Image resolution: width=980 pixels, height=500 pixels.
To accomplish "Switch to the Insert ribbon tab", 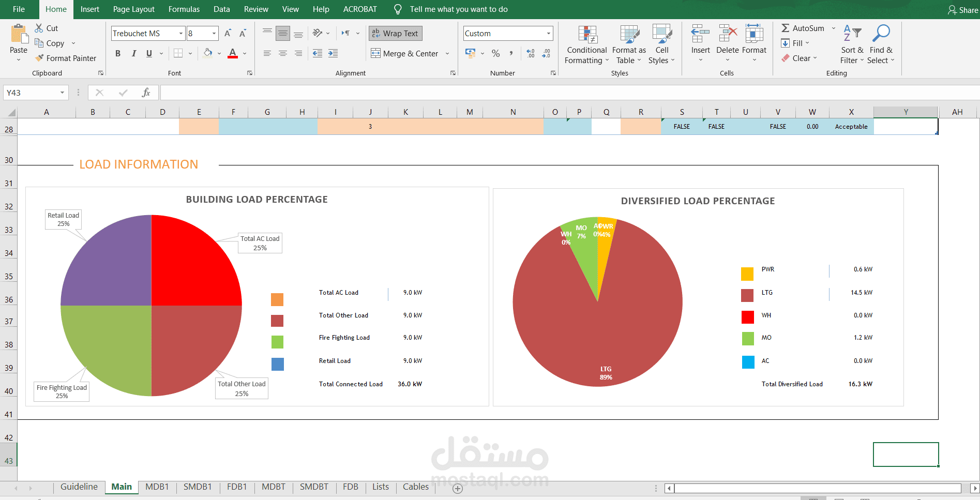I will [90, 9].
